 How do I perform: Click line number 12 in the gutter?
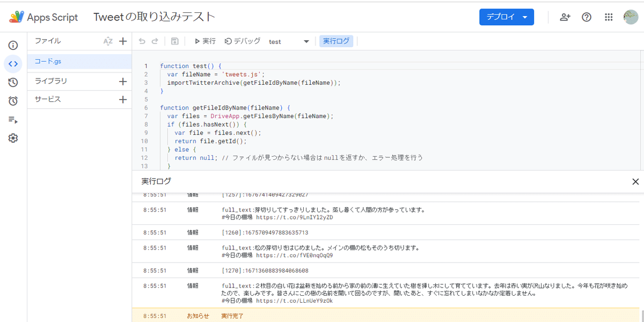145,158
